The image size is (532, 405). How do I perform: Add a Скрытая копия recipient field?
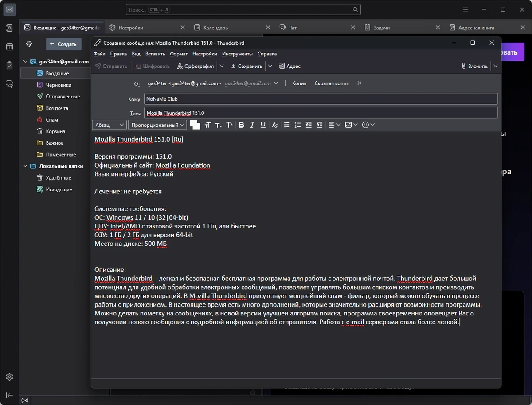[332, 83]
